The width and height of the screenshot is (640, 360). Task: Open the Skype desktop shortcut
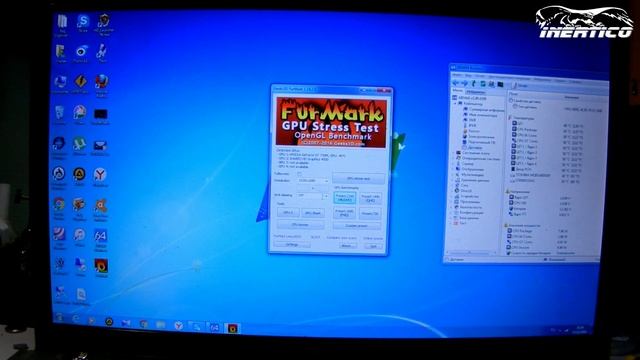tap(83, 22)
